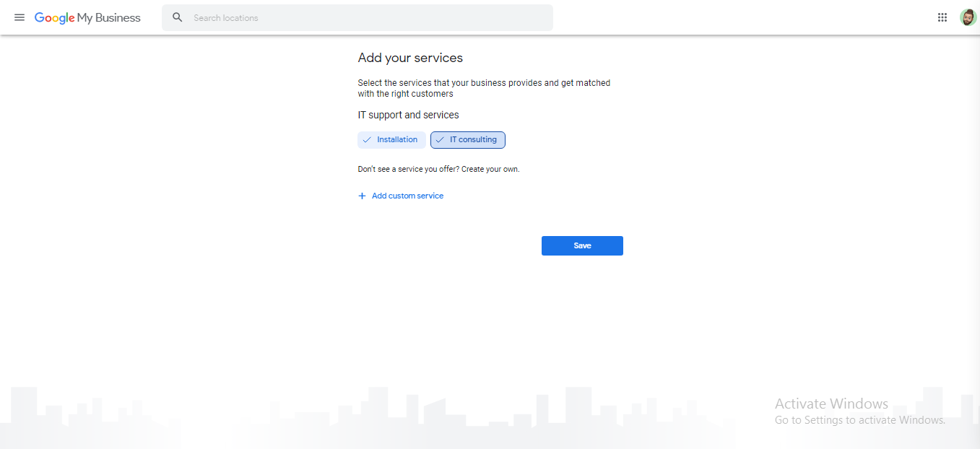Click the Activate Windows watermark title
This screenshot has width=980, height=449.
click(831, 404)
